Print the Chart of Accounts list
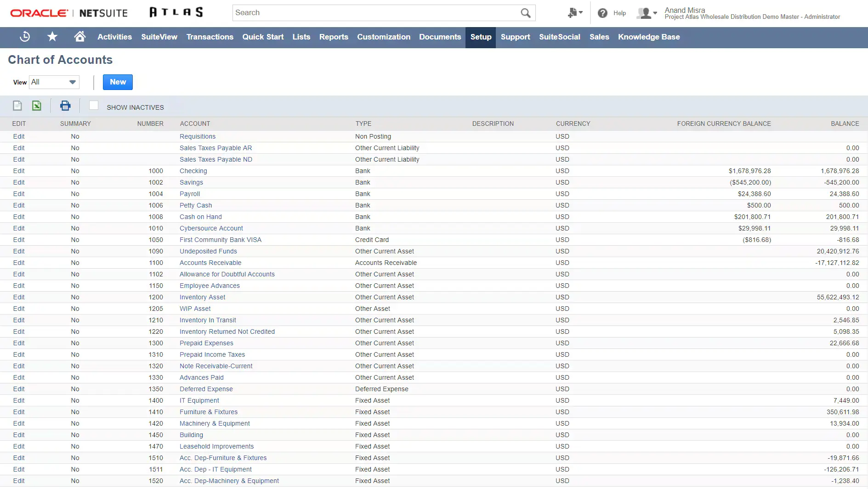868x489 pixels. [65, 106]
